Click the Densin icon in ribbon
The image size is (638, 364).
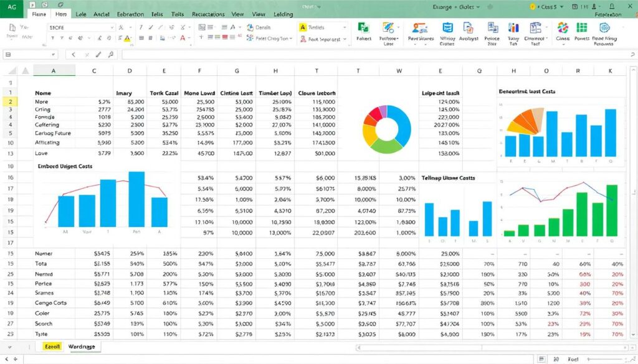pos(250,27)
